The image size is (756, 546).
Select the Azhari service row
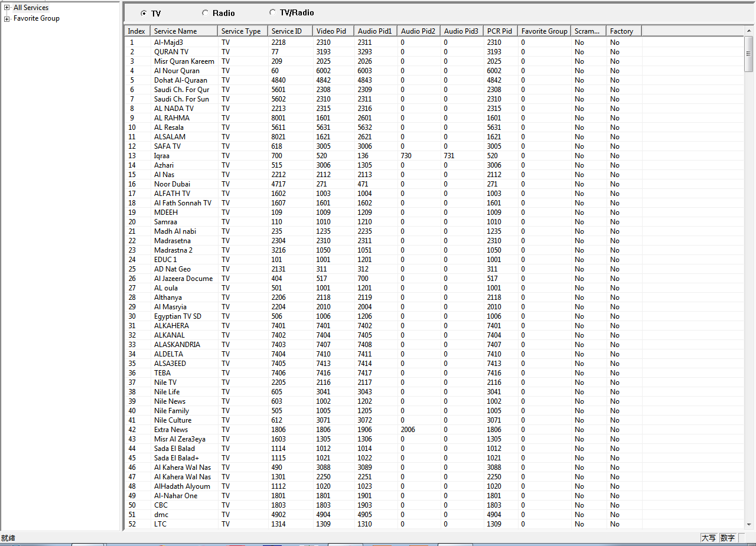pos(383,165)
